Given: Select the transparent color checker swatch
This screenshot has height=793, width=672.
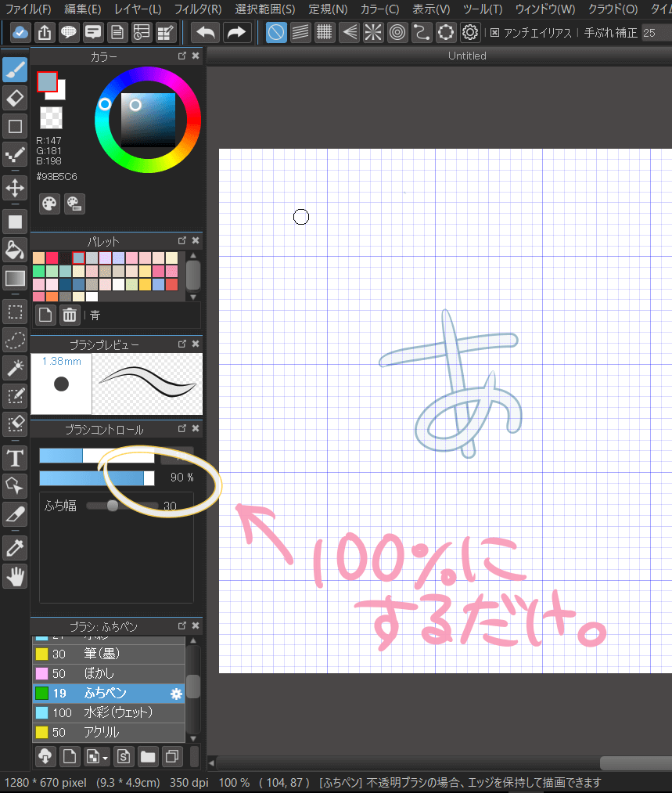Looking at the screenshot, I should click(51, 118).
